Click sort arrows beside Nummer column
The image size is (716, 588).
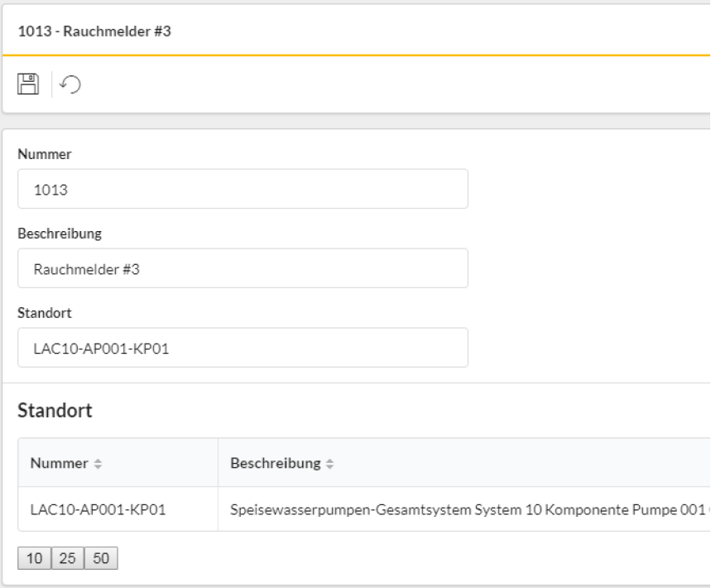(x=96, y=463)
